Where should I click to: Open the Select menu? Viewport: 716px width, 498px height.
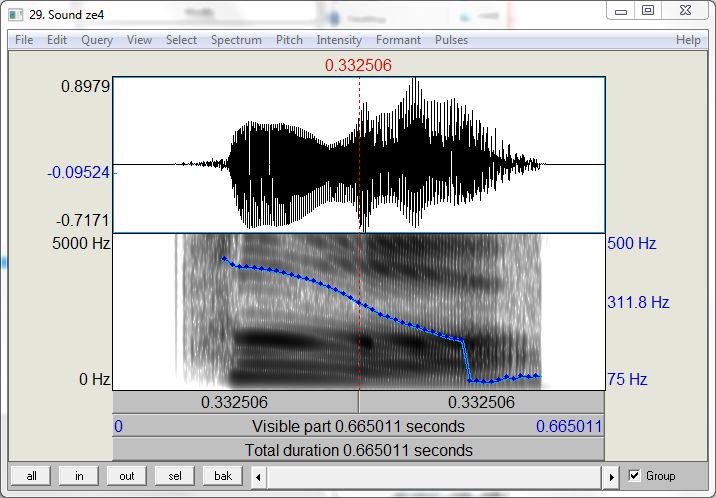(181, 40)
